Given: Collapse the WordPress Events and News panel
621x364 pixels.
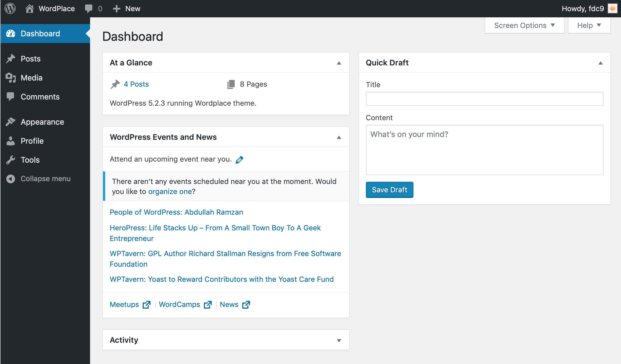Looking at the screenshot, I should pyautogui.click(x=339, y=137).
